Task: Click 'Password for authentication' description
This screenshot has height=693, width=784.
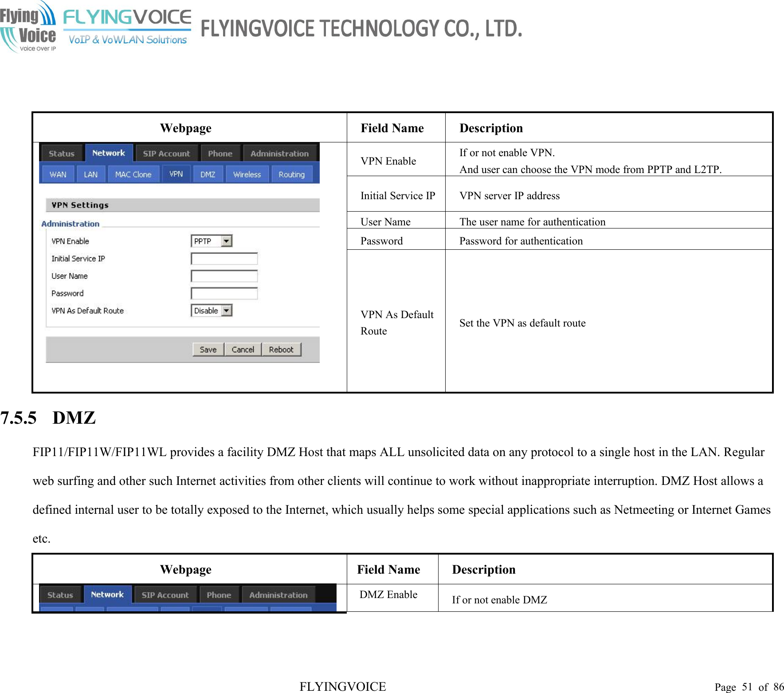Action: 521,241
